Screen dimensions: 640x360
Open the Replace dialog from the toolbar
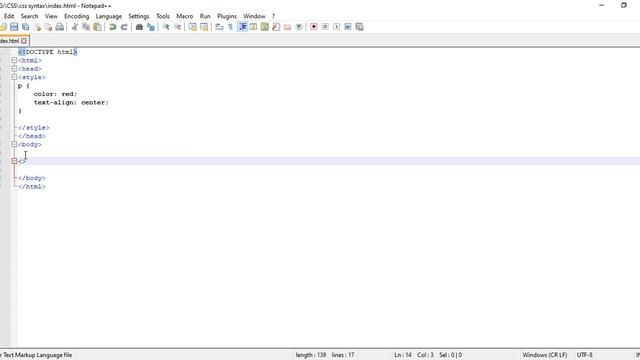coord(151,27)
